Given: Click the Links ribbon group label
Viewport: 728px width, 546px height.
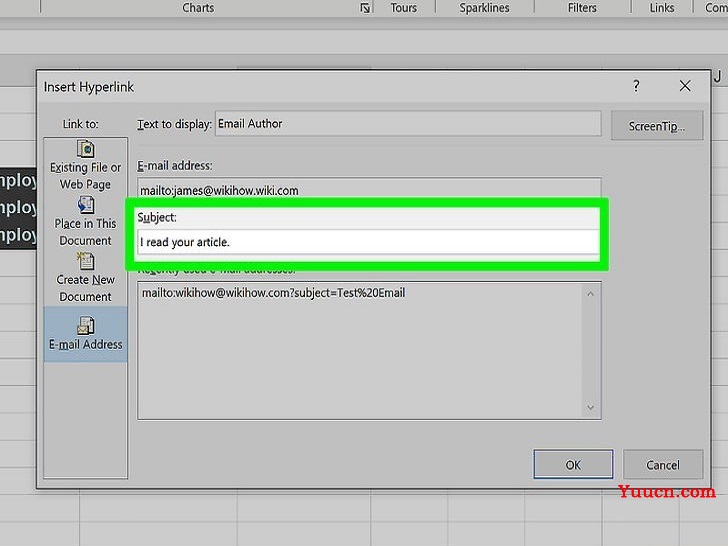Looking at the screenshot, I should (662, 8).
